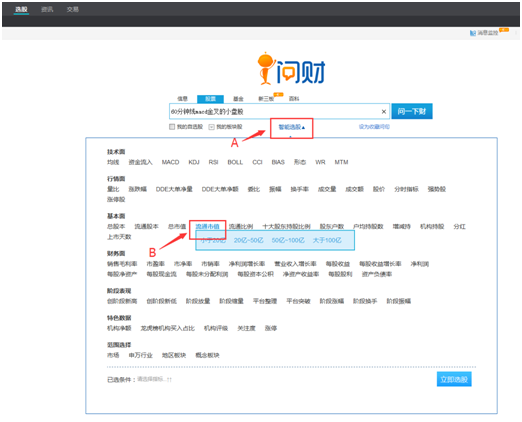This screenshot has width=522, height=422.
Task: Switch to the 交易 top tab
Action: (x=73, y=9)
